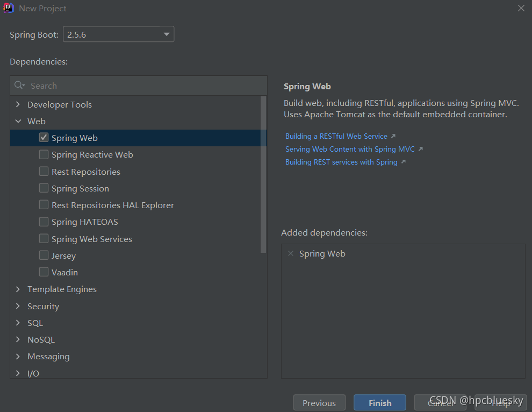The width and height of the screenshot is (532, 412).
Task: Tick the Rest Repositories checkbox
Action: tap(44, 171)
